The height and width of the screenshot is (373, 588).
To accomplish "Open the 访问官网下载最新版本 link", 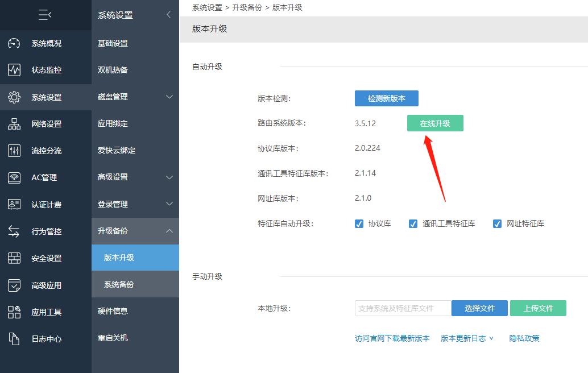I will point(391,338).
